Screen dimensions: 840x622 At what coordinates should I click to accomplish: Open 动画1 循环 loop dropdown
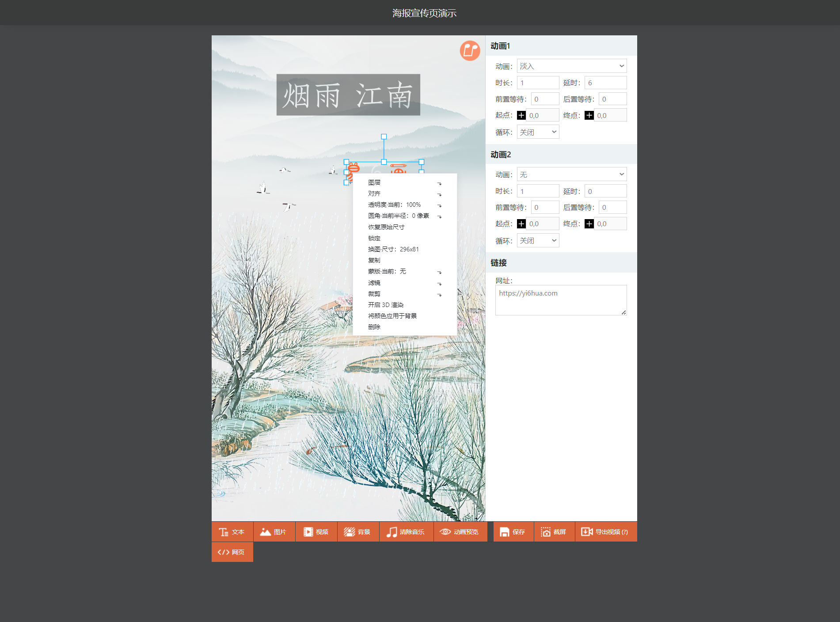point(538,132)
